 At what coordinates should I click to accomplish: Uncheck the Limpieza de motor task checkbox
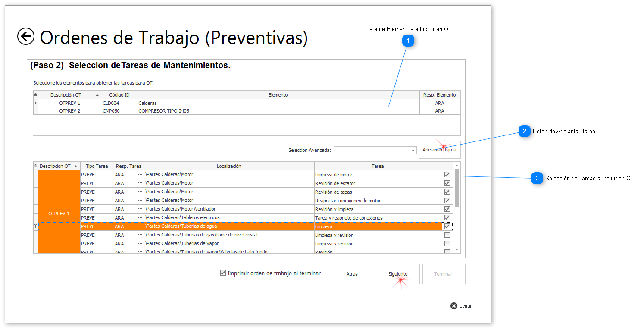coord(447,175)
